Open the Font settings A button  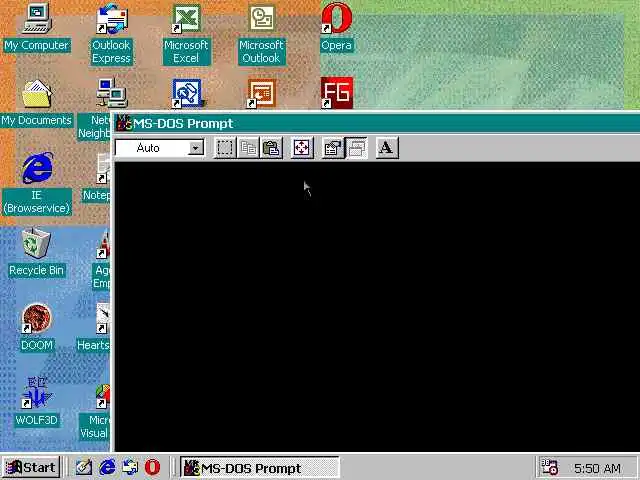coord(387,148)
